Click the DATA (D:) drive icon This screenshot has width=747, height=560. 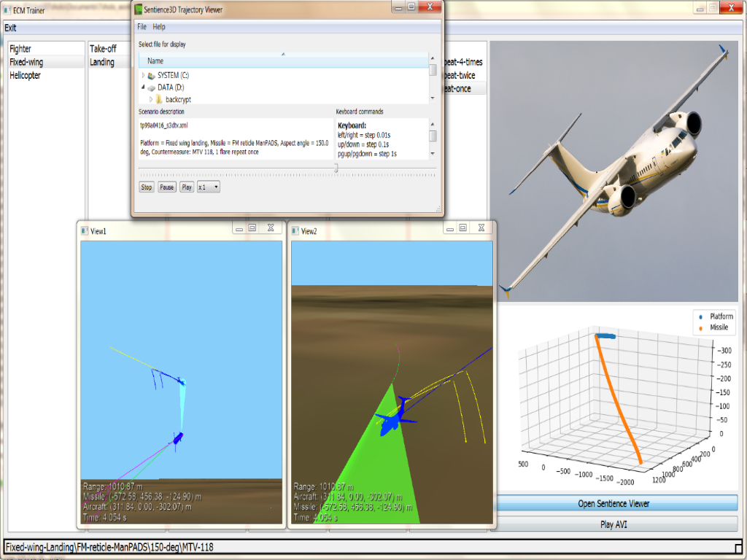[x=151, y=87]
